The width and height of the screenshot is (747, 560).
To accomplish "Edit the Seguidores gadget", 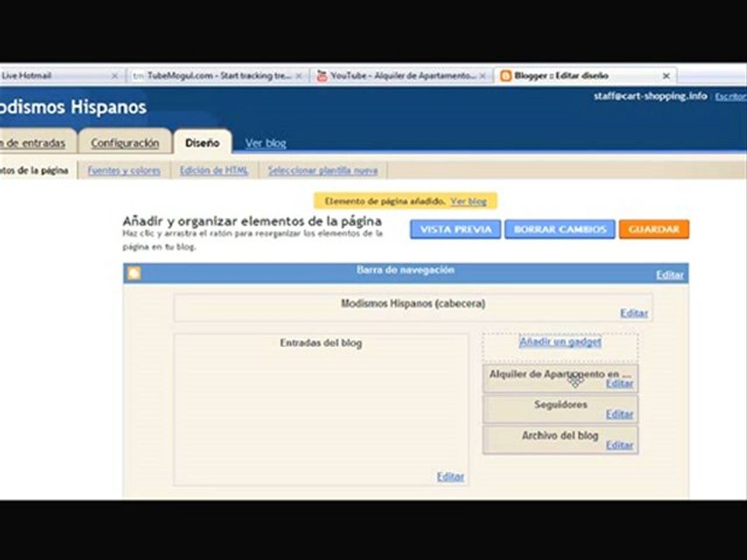I will click(619, 415).
